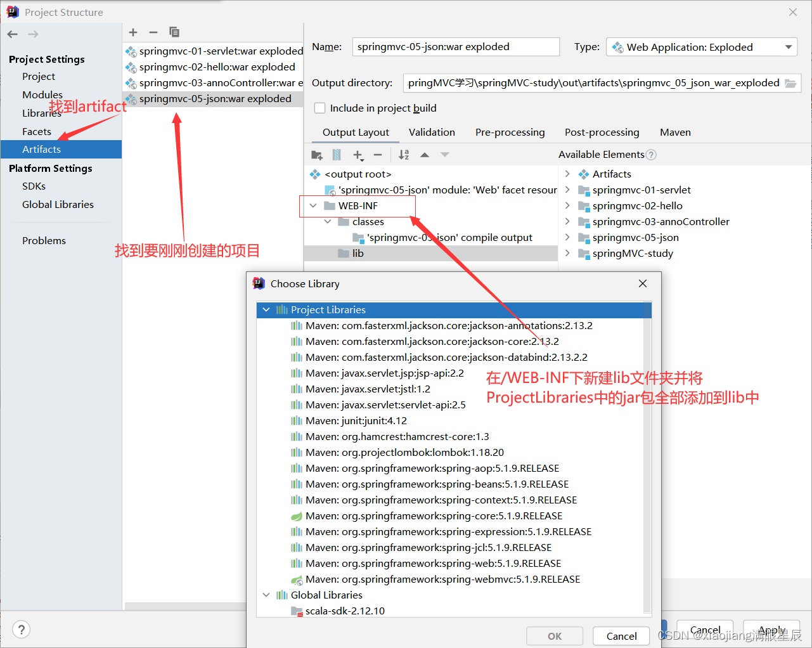The image size is (812, 648).
Task: Move selected element up arrow
Action: pyautogui.click(x=425, y=155)
